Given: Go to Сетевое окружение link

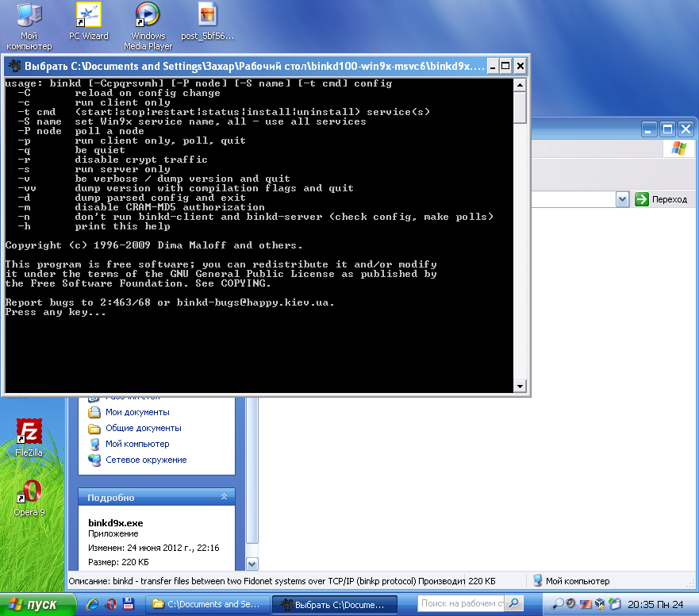Looking at the screenshot, I should coord(146,460).
